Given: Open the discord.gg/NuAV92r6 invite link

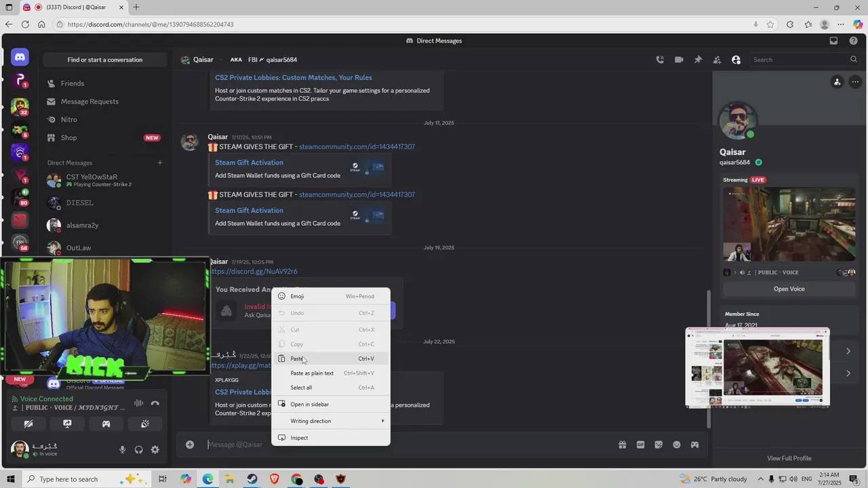Looking at the screenshot, I should [254, 271].
